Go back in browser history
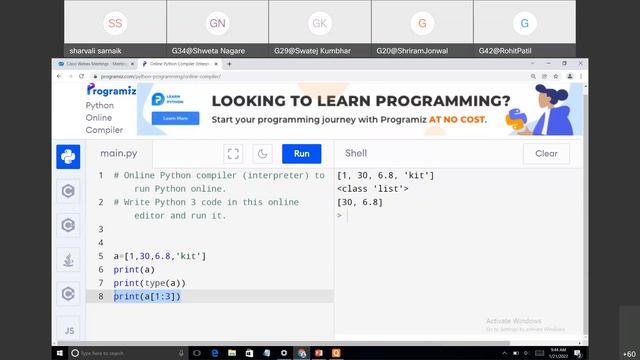This screenshot has width=640, height=360. point(59,76)
